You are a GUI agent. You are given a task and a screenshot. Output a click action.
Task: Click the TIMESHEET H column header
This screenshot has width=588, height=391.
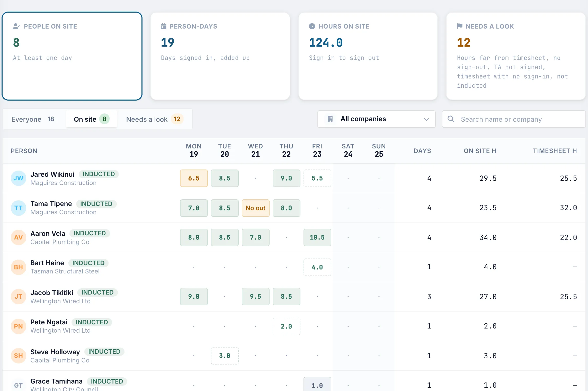tap(555, 151)
